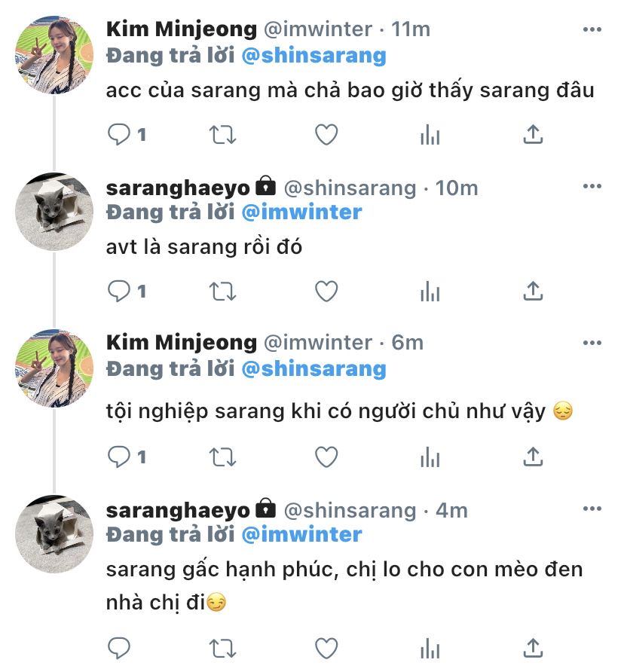
Task: View analytics of the last saranghaeyo tweet
Action: pyautogui.click(x=430, y=647)
